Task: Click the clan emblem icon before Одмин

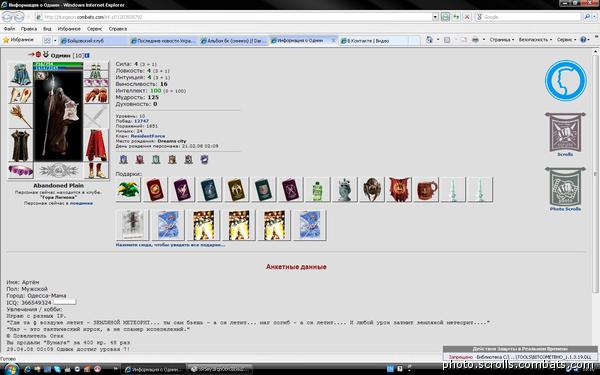Action: coord(46,55)
